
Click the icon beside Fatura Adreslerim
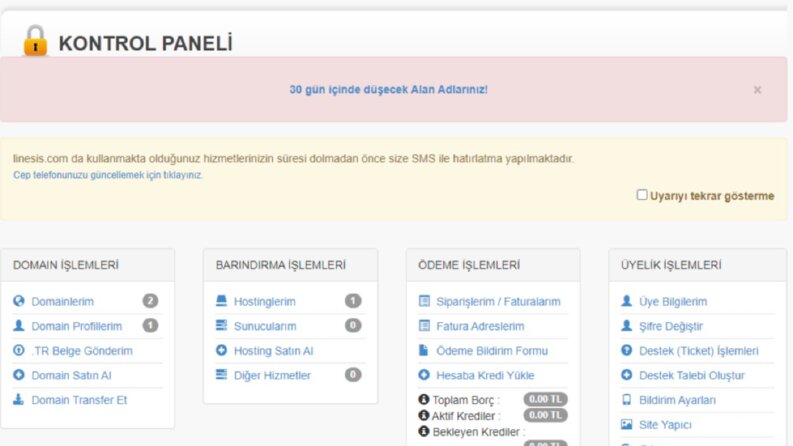click(424, 326)
